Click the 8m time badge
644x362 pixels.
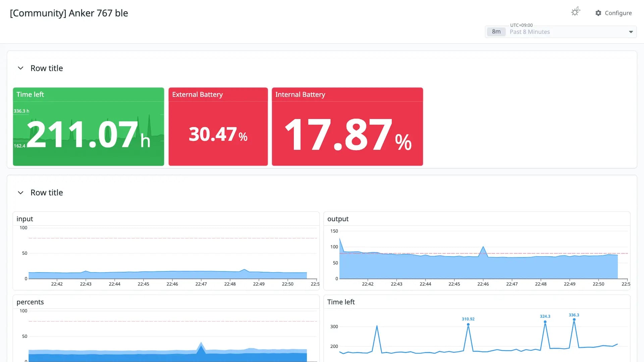[x=496, y=32]
